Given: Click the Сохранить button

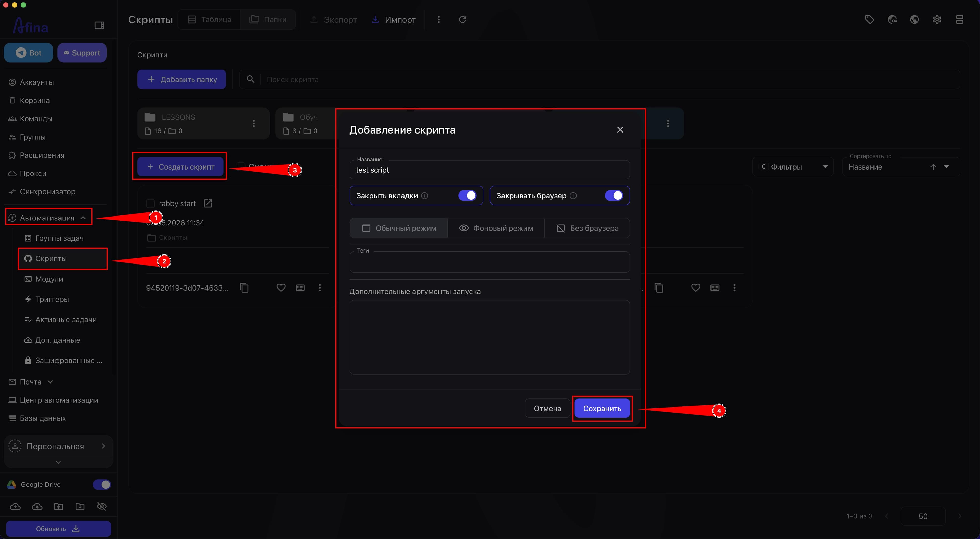Looking at the screenshot, I should (602, 409).
